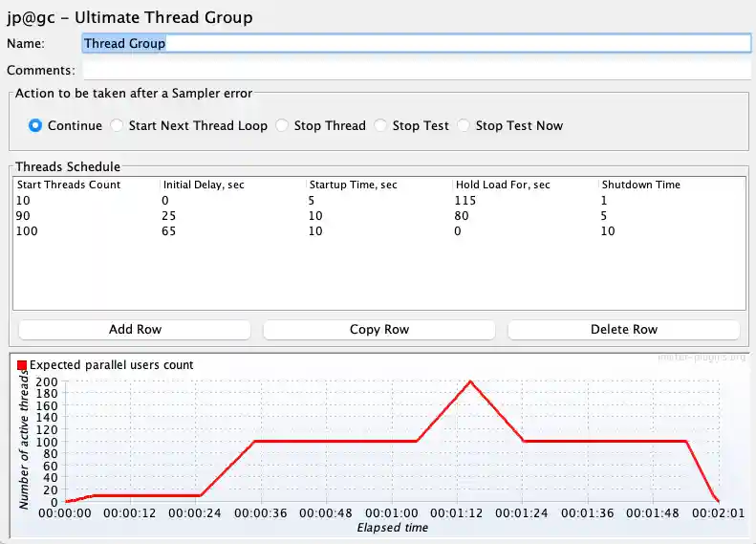Select the Start Threads Count column header

coord(87,185)
